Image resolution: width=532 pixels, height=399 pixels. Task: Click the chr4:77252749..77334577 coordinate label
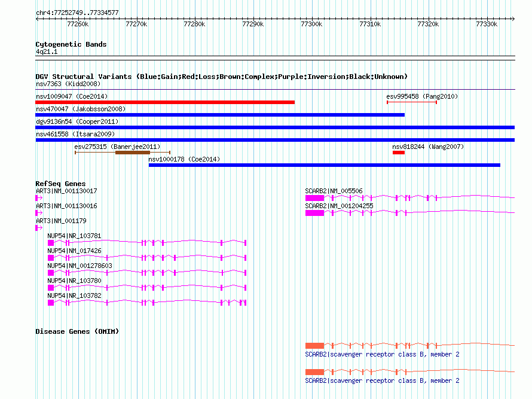pos(77,13)
